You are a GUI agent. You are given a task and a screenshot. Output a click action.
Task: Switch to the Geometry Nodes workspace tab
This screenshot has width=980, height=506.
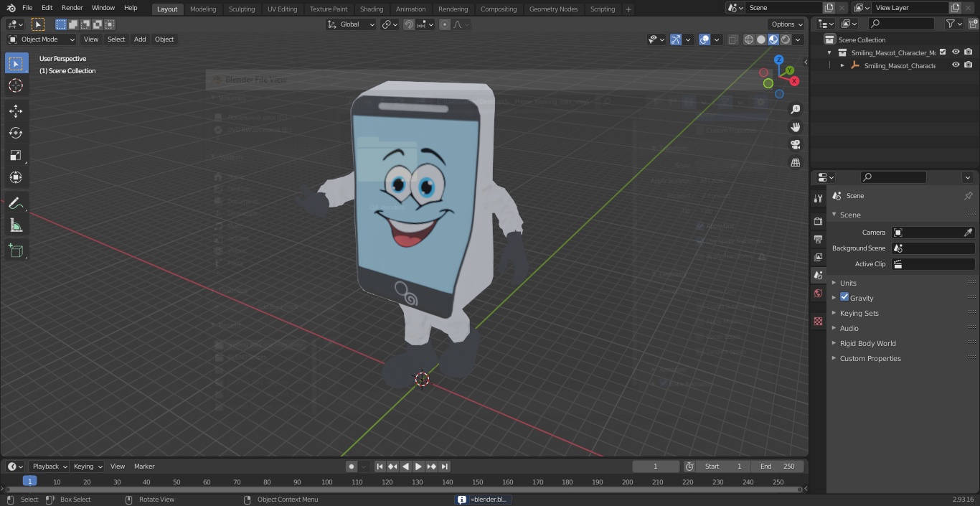[x=553, y=9]
